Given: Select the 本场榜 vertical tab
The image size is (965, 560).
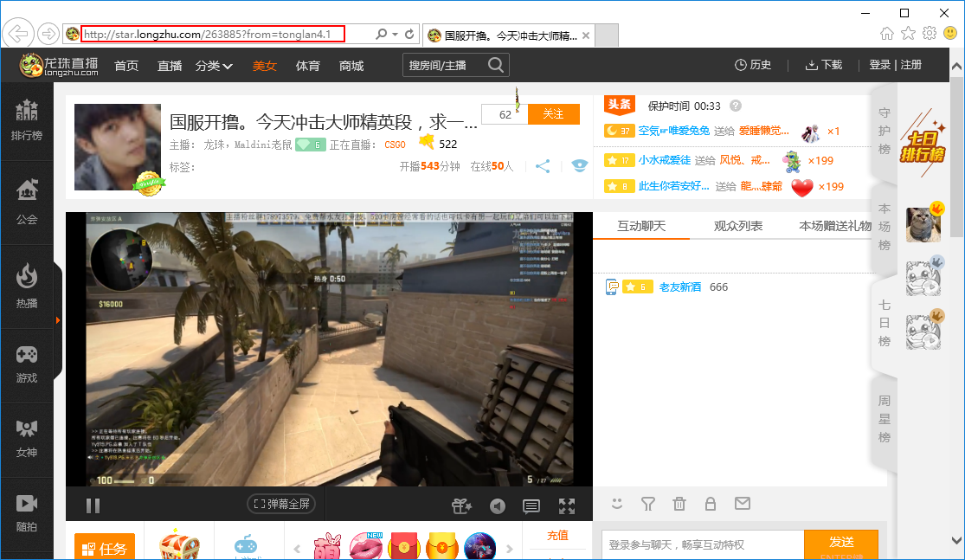Looking at the screenshot, I should click(885, 227).
